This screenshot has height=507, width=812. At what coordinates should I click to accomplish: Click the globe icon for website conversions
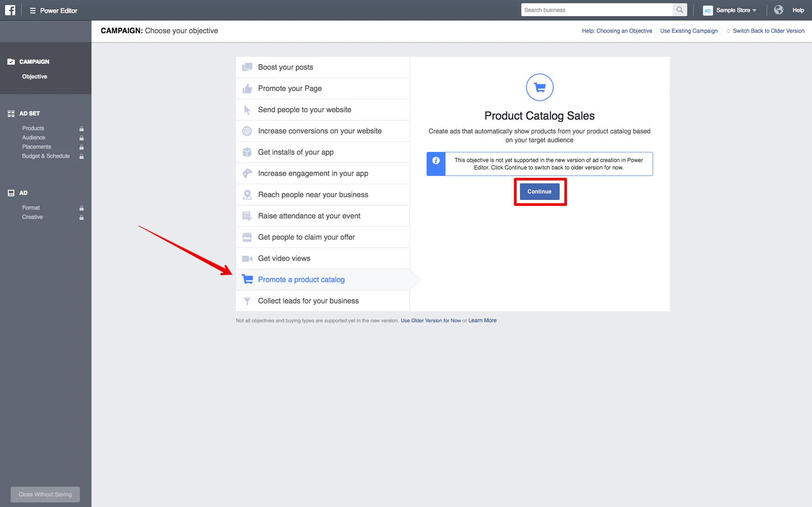[247, 131]
